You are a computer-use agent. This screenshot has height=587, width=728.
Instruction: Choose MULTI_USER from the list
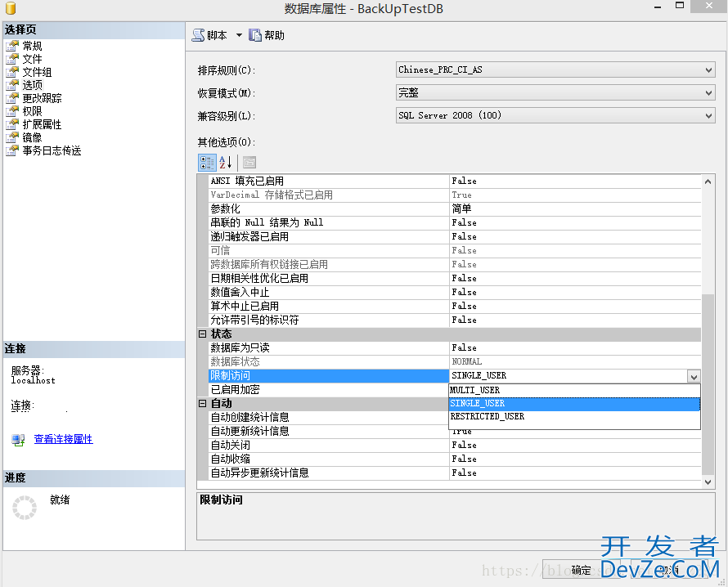574,390
